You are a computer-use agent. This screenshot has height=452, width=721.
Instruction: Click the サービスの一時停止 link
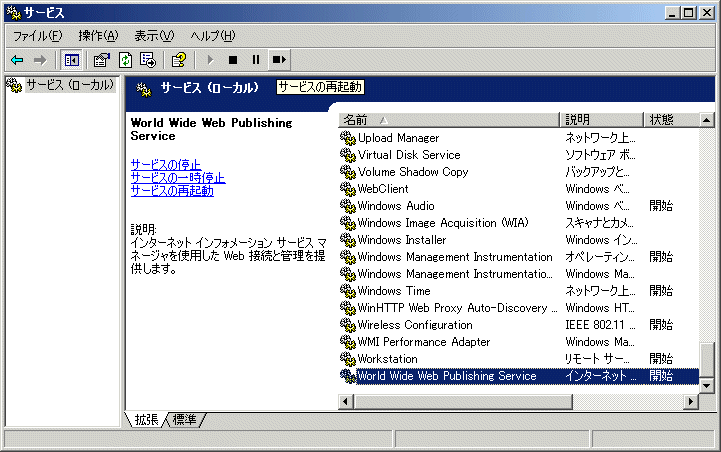(x=177, y=177)
